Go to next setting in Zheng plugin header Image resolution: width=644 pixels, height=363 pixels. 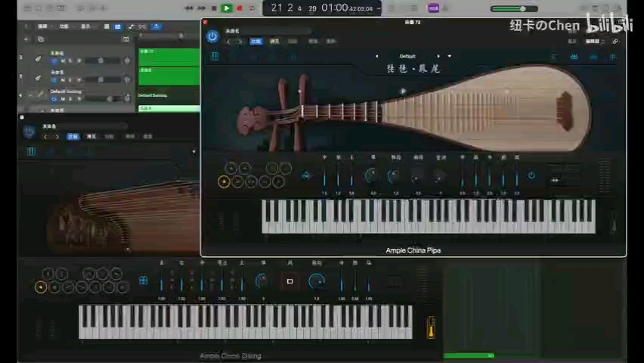tap(57, 136)
